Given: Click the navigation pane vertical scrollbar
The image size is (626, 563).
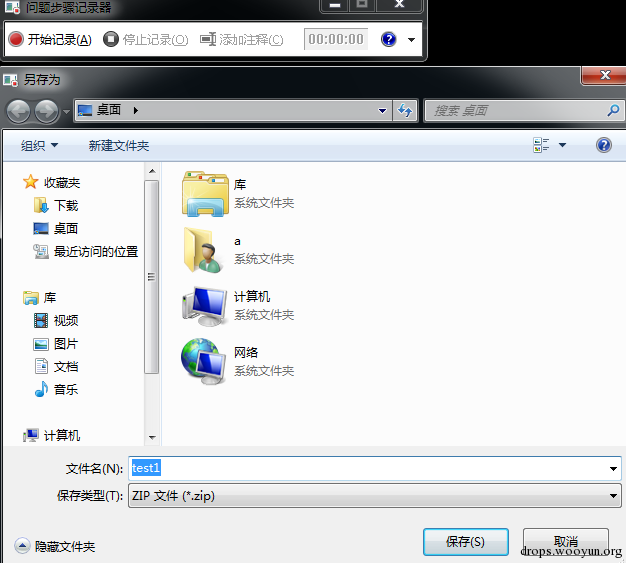Looking at the screenshot, I should 152,304.
